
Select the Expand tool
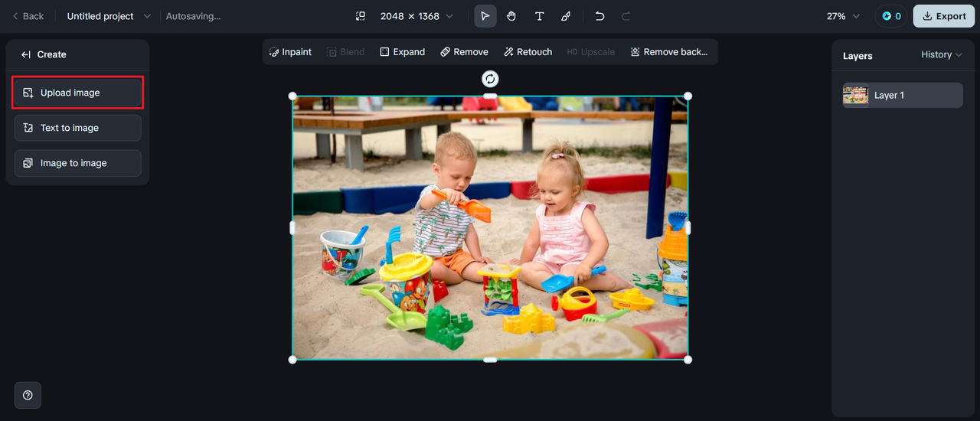[402, 52]
